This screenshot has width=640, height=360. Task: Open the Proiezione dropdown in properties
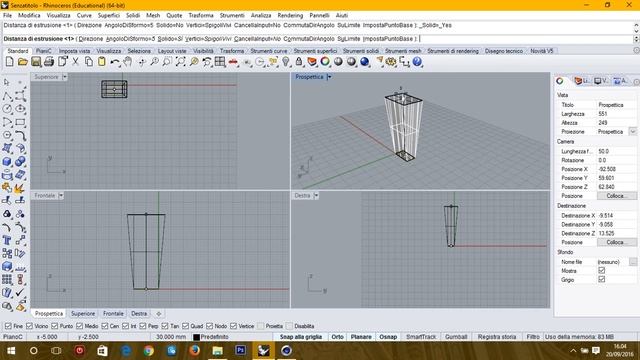point(633,132)
